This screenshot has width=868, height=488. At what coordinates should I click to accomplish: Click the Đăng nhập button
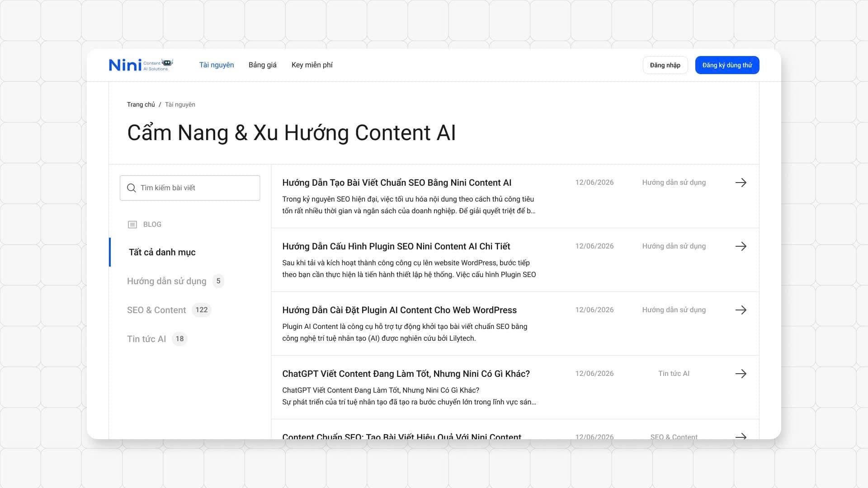coord(665,65)
